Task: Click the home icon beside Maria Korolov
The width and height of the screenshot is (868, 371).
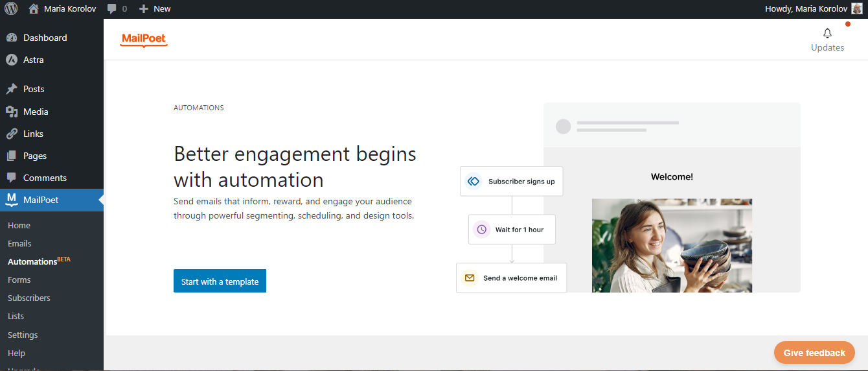Action: pos(34,9)
